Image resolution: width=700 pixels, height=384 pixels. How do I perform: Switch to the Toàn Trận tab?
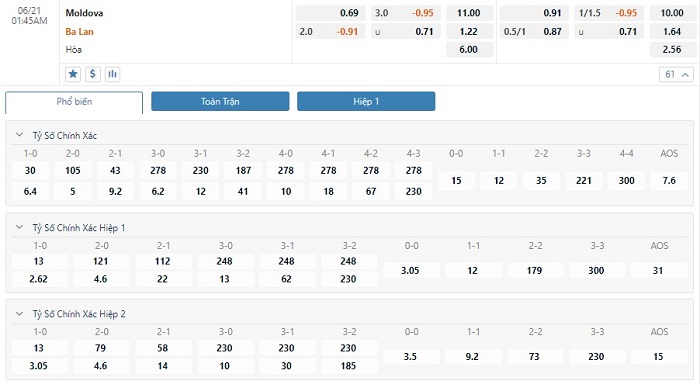tap(220, 101)
